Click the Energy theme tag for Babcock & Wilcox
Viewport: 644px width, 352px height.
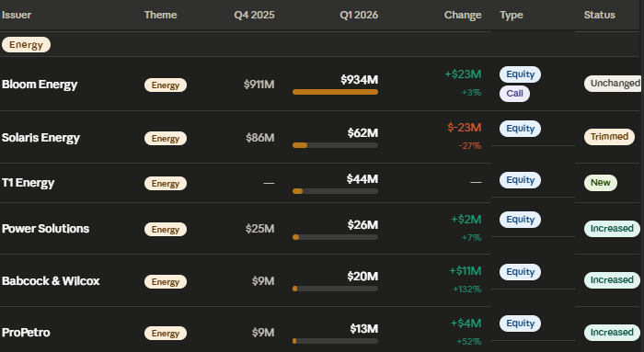(x=166, y=282)
